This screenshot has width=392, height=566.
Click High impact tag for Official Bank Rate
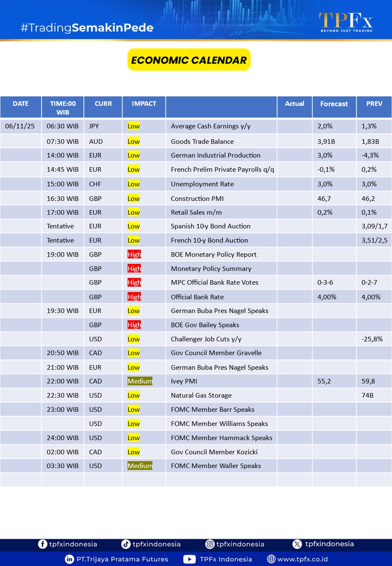(134, 297)
